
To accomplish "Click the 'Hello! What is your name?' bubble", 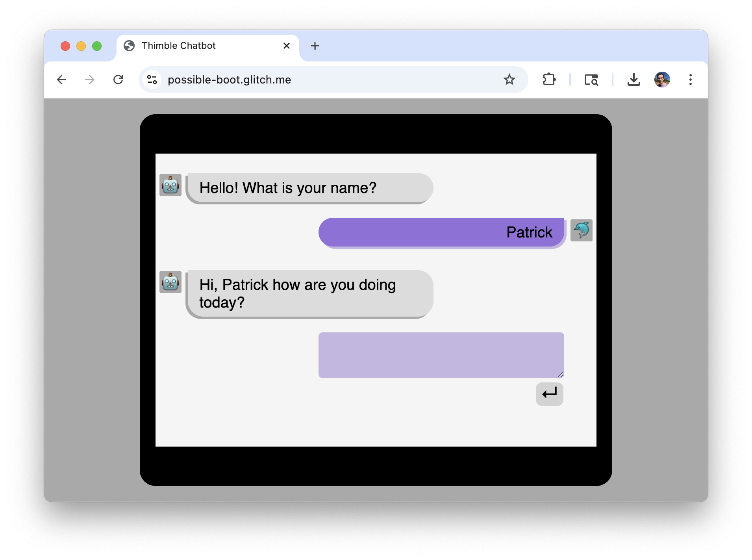I will (309, 188).
